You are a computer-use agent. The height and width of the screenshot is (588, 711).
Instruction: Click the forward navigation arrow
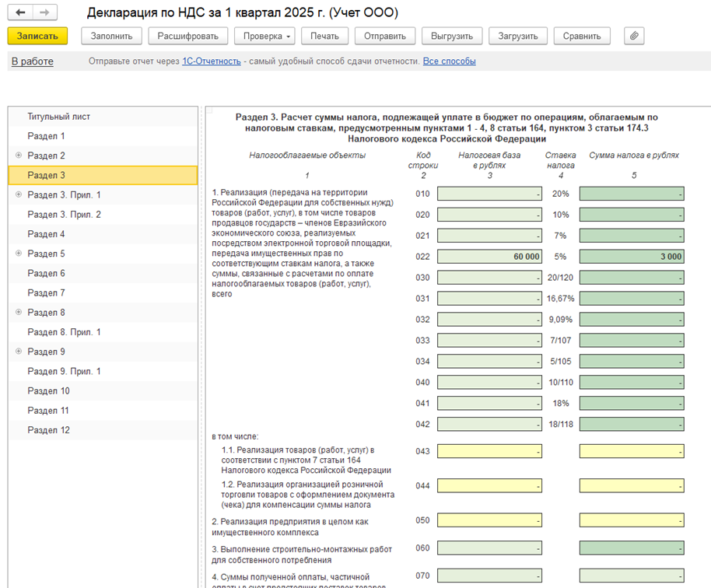pyautogui.click(x=44, y=13)
